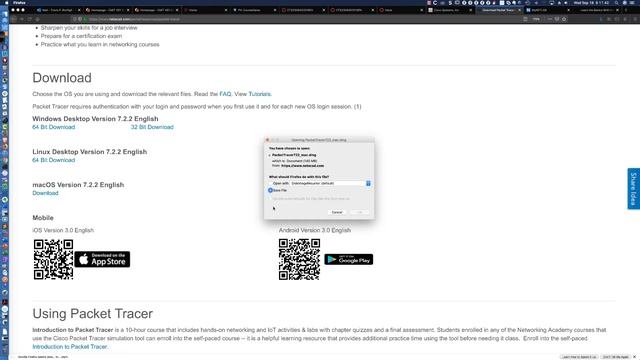
Task: Click the Android version QR code
Action: pos(299,259)
